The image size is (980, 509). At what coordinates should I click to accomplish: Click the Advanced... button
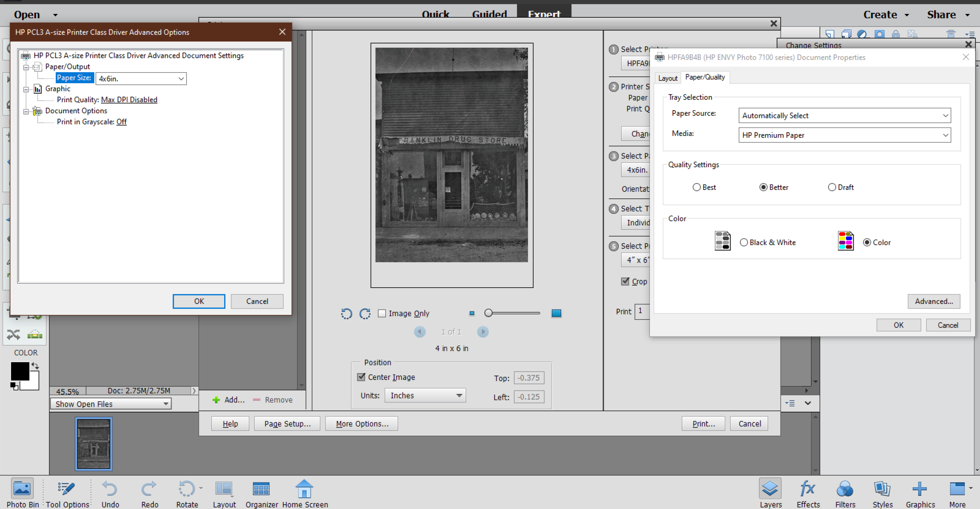click(933, 301)
